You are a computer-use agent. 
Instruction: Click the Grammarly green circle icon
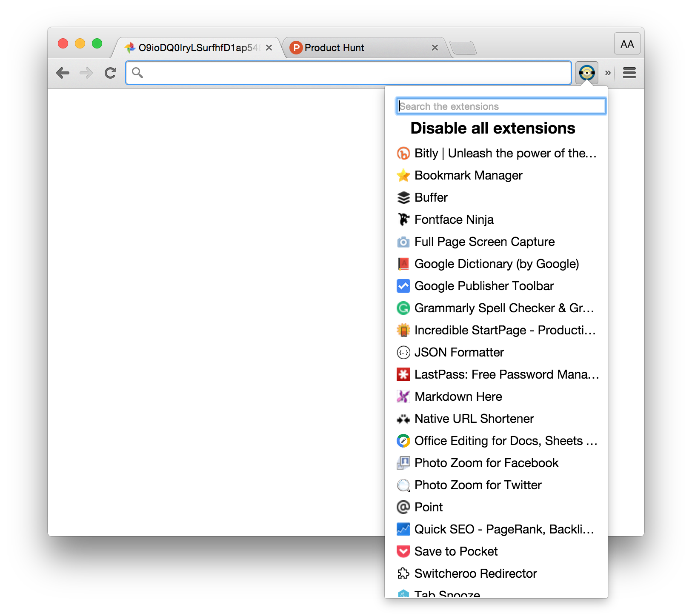click(x=403, y=308)
